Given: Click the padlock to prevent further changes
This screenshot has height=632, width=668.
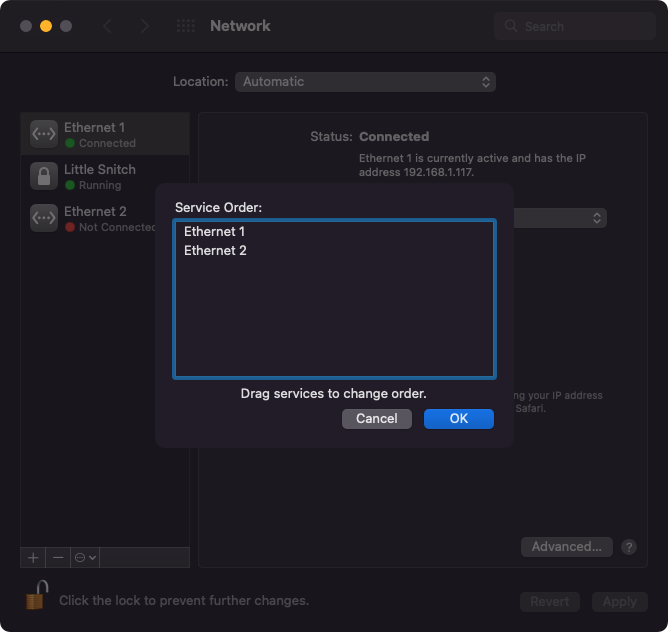Looking at the screenshot, I should (x=36, y=595).
